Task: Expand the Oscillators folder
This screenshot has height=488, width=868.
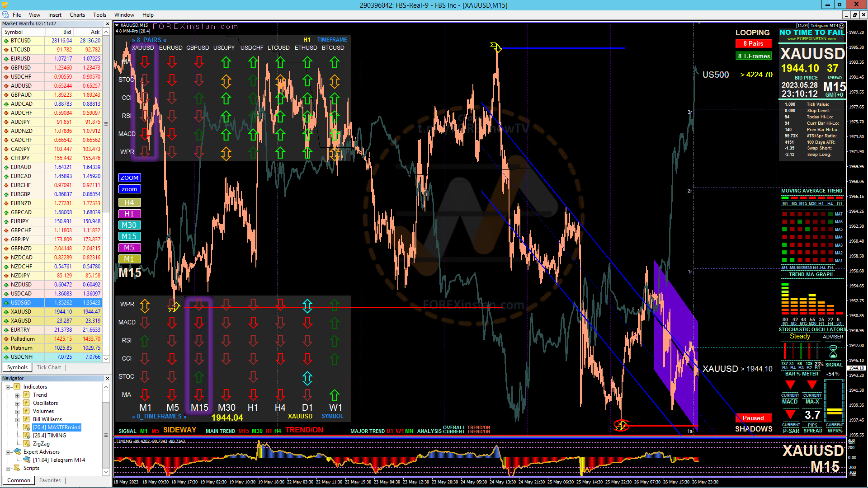Action: tap(17, 403)
